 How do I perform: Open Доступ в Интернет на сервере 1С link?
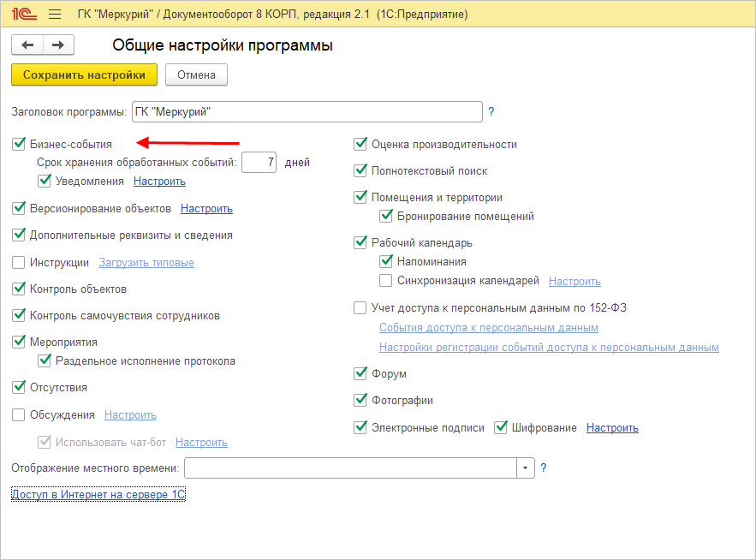click(x=98, y=494)
